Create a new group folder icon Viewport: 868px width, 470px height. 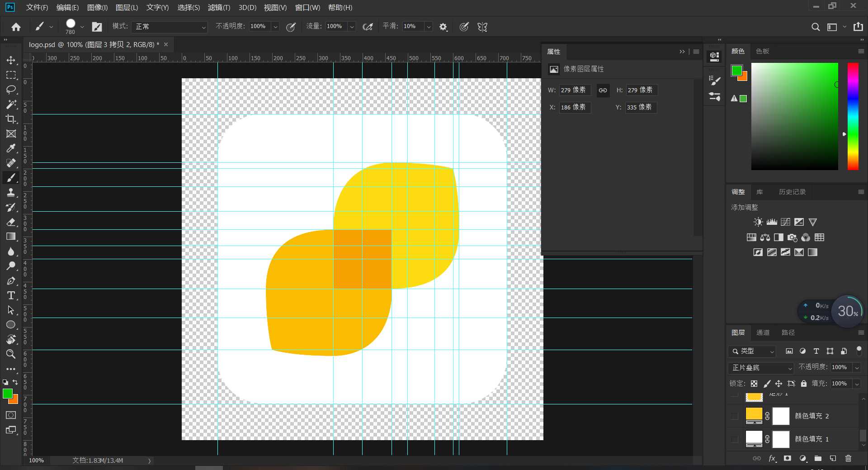pyautogui.click(x=818, y=458)
